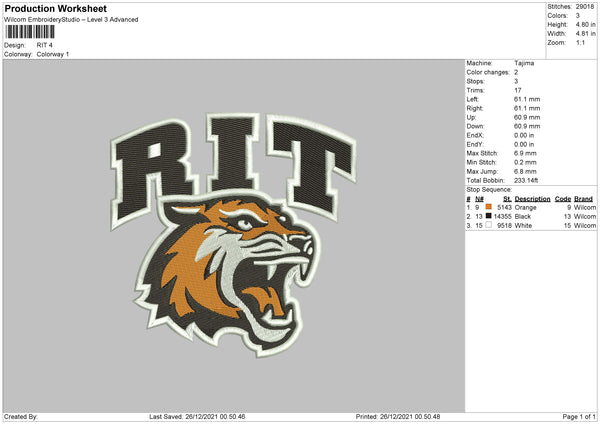The width and height of the screenshot is (600, 424).
Task: Select the Orange thread row description
Action: (525, 207)
